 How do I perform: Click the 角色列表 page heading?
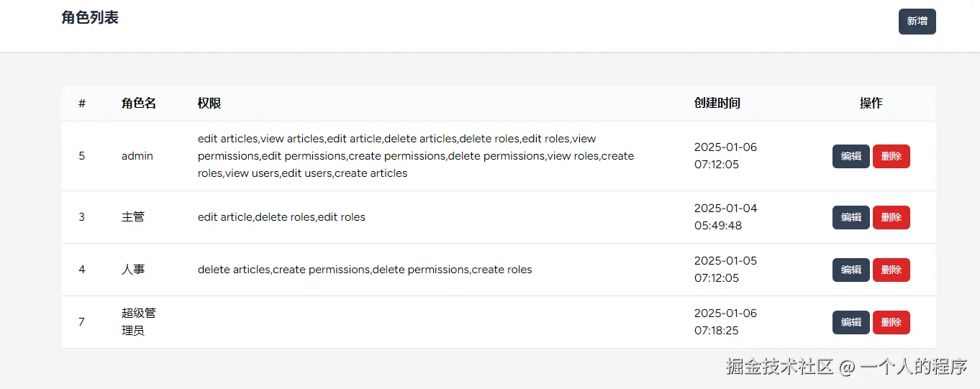click(90, 18)
